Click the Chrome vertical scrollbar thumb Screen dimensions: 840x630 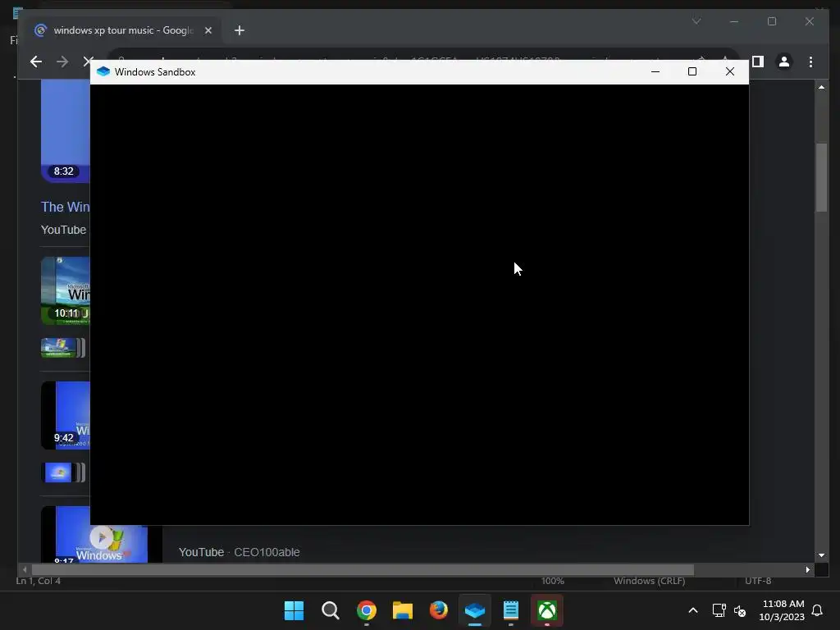[821, 178]
